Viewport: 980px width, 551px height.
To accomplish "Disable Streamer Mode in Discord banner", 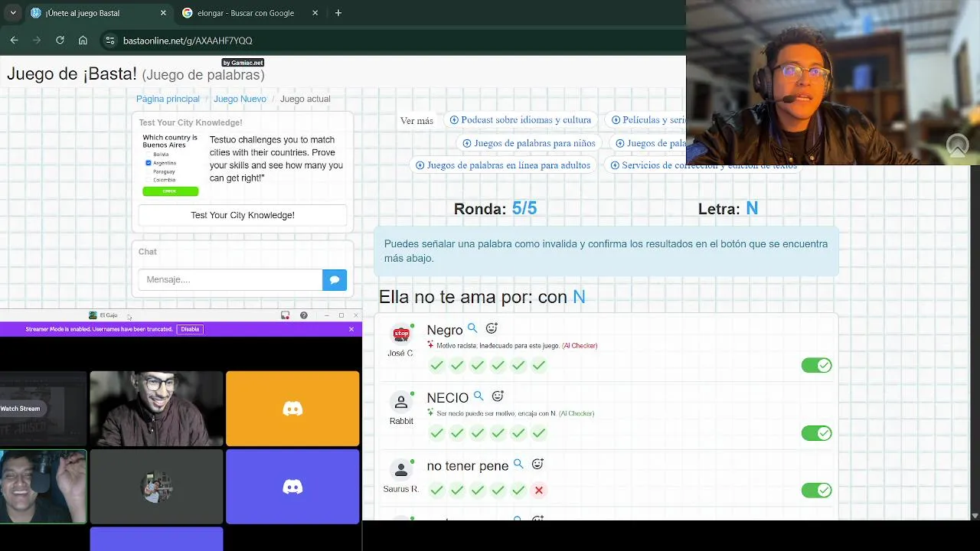I will [190, 329].
